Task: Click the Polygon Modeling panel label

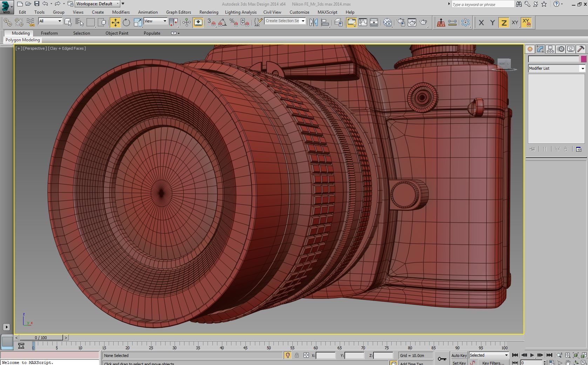Action: [x=23, y=40]
